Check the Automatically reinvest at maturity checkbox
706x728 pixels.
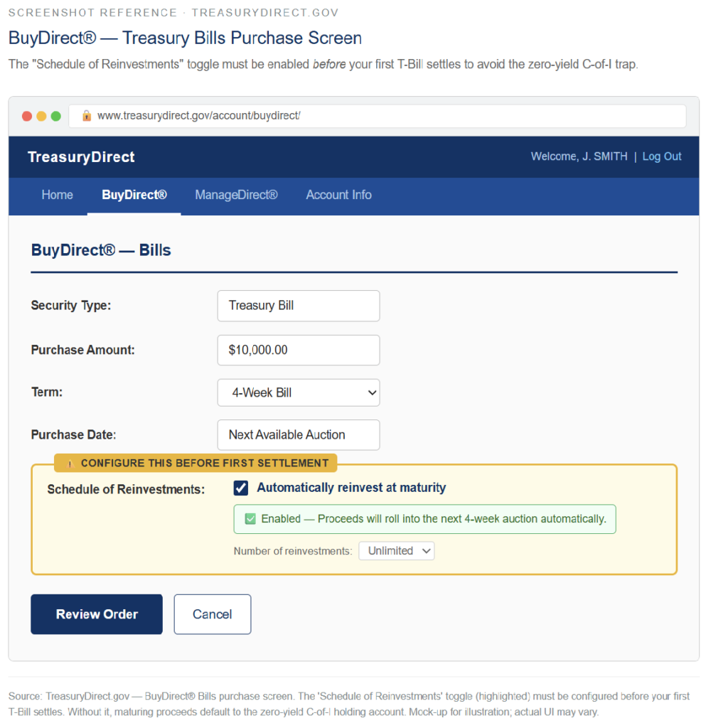pyautogui.click(x=240, y=488)
